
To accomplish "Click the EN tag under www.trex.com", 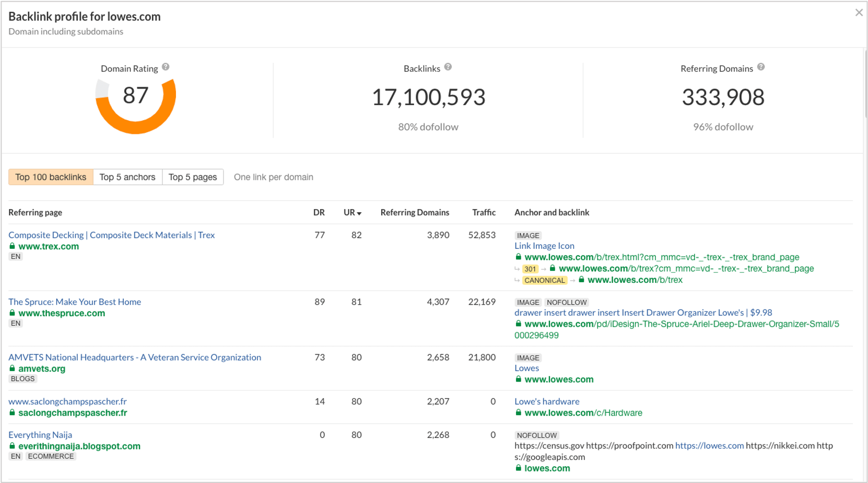I will (x=16, y=257).
